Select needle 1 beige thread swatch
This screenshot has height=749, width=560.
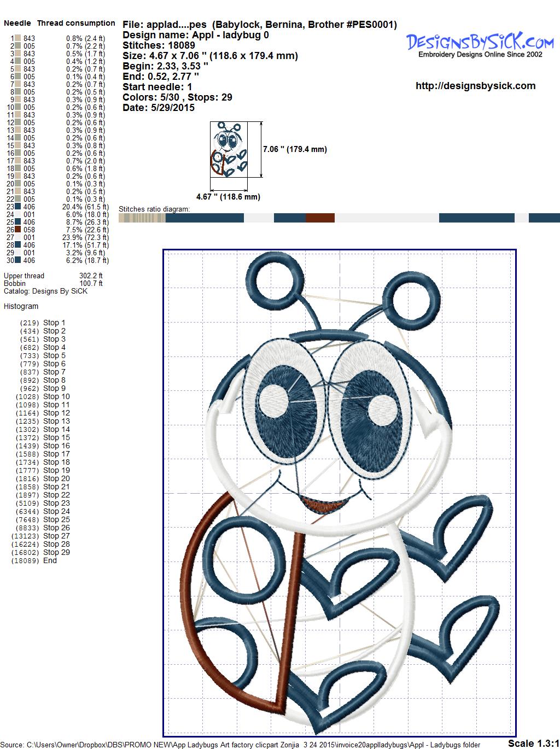(18, 38)
